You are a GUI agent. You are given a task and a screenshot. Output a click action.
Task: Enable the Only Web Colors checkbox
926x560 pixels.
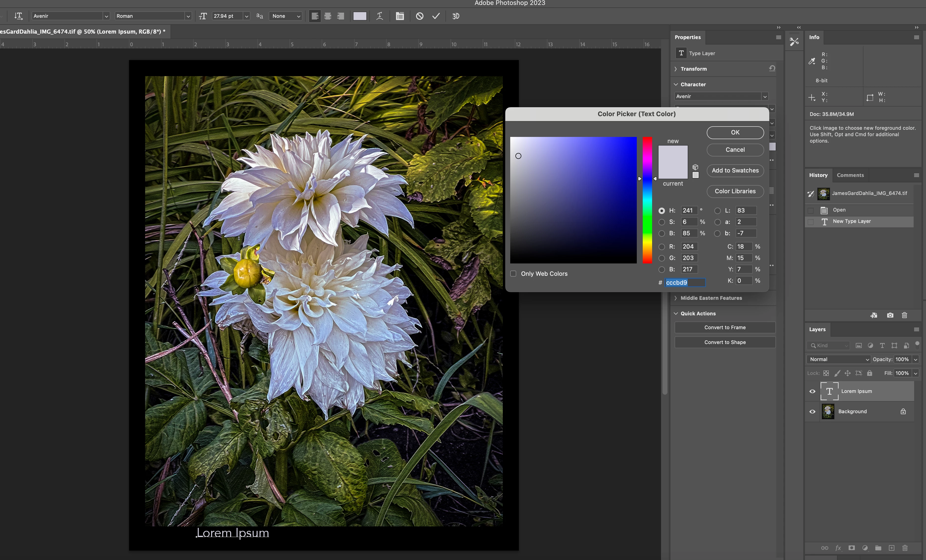[513, 273]
